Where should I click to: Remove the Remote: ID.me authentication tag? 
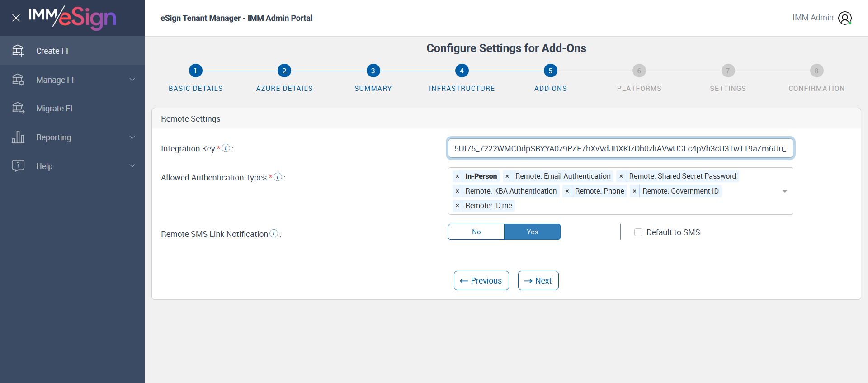tap(458, 206)
